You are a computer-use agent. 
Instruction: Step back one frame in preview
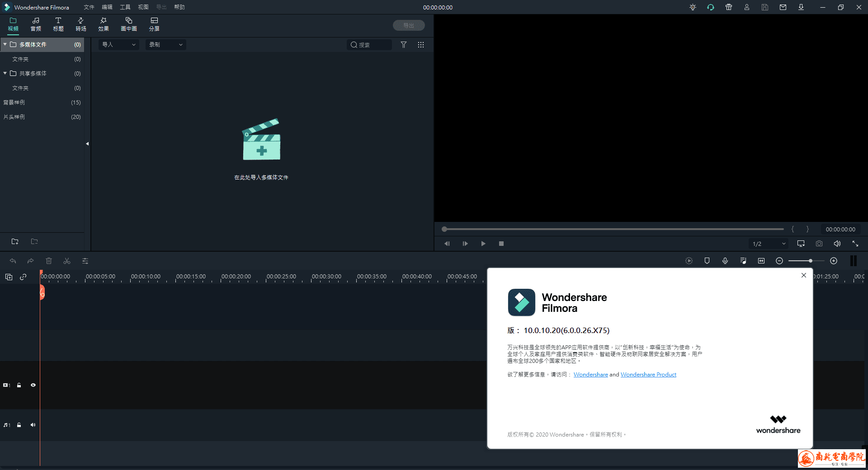pos(447,244)
